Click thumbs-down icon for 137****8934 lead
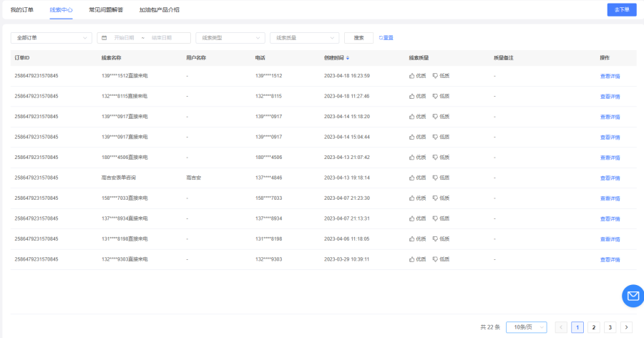 (435, 218)
